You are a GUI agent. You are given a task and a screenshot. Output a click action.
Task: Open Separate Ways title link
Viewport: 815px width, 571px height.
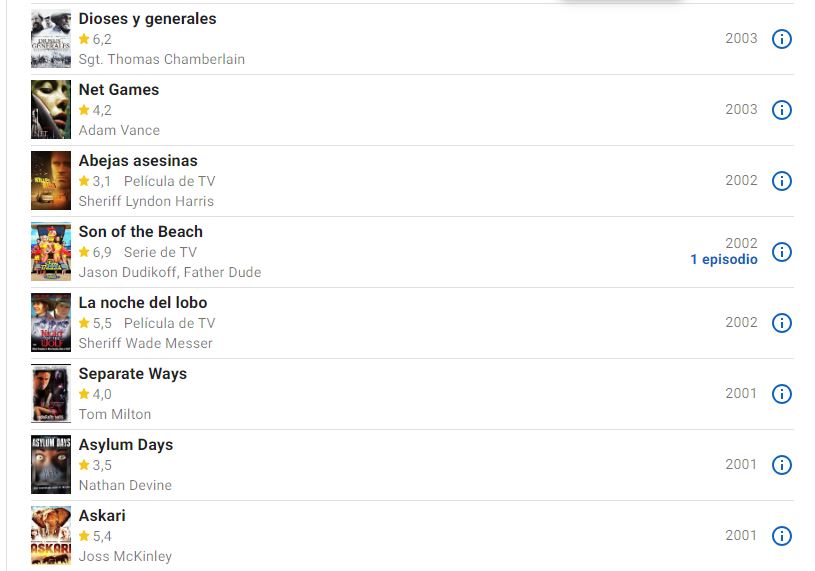point(133,374)
